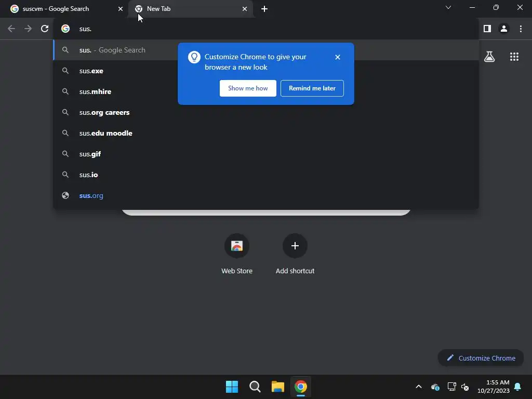Click Show me how button
This screenshot has height=399, width=532.
coord(248,88)
